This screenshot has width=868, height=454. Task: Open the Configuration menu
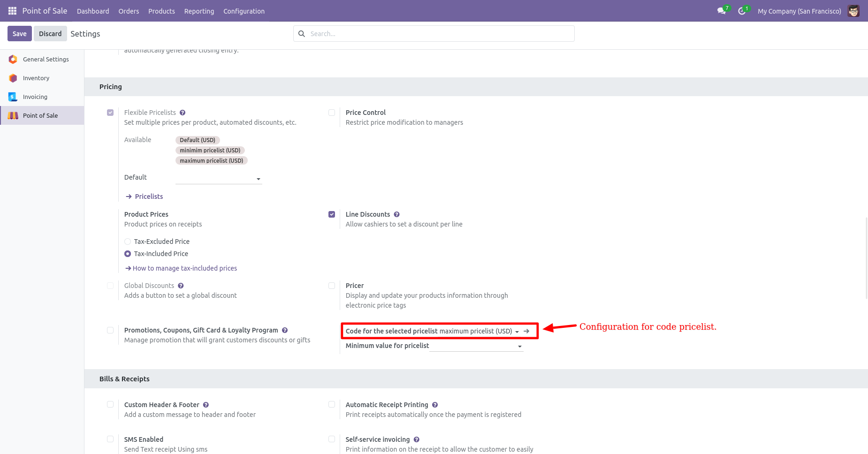[244, 11]
